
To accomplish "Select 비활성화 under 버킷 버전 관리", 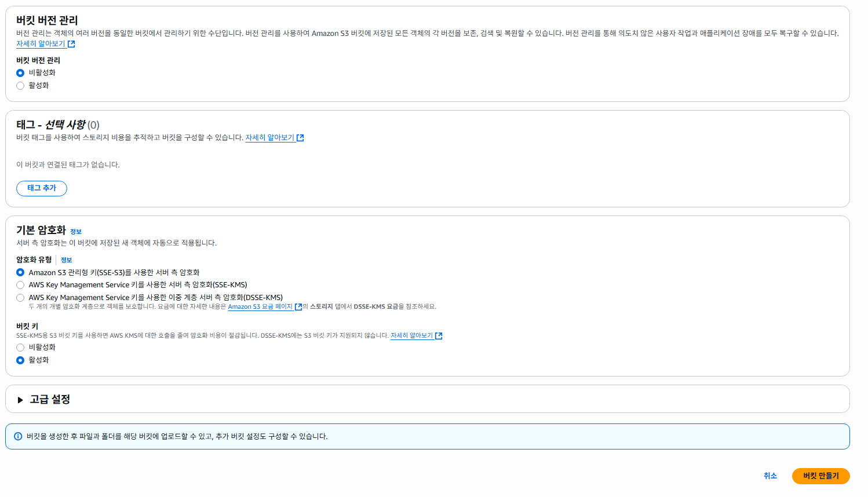I will tap(20, 72).
